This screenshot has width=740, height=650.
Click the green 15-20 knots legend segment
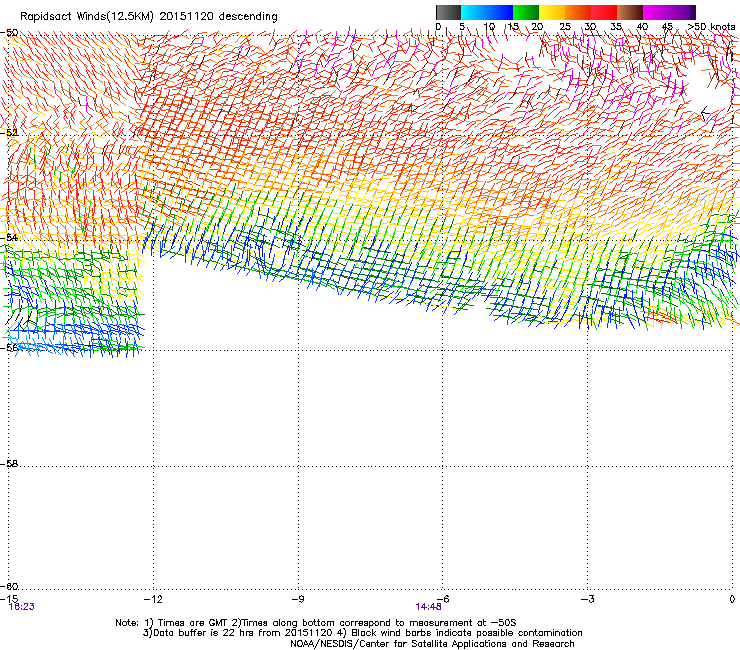(x=526, y=12)
